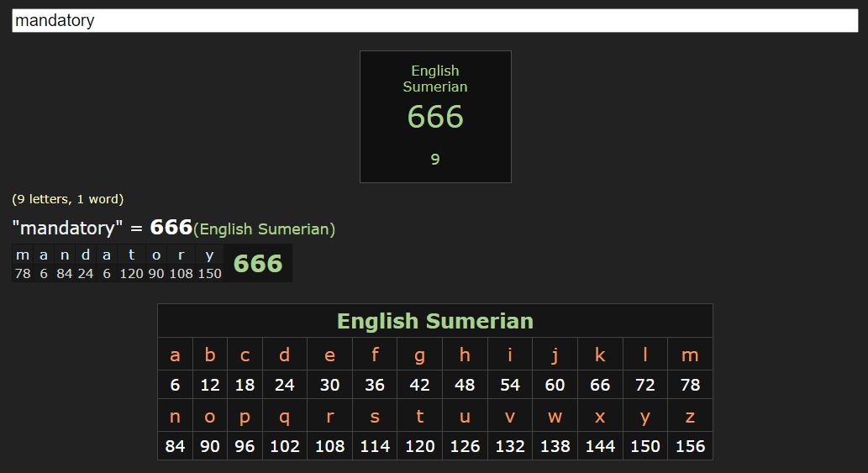Click letter w in the cipher table
Viewport: 868px width, 473px height.
(555, 416)
